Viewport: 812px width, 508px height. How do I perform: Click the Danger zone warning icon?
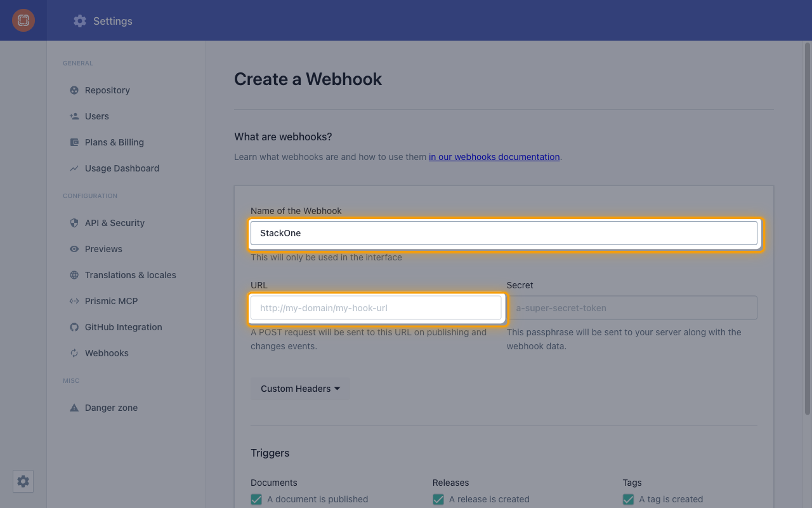[74, 408]
